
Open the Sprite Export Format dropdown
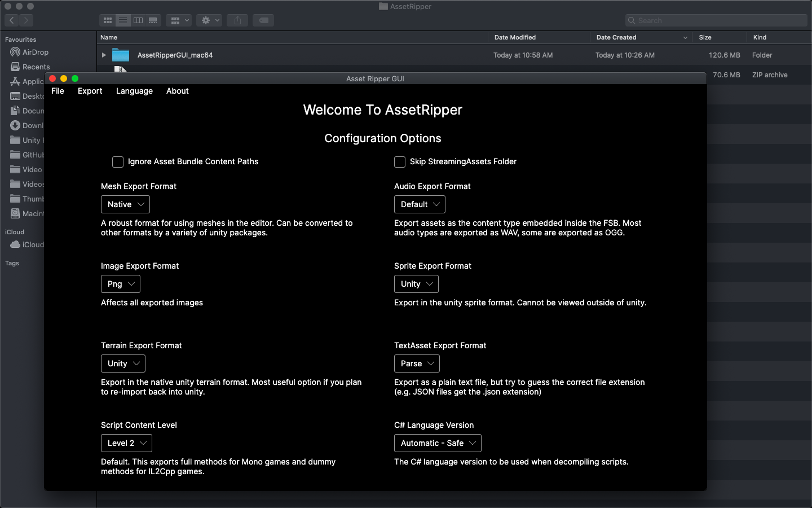pyautogui.click(x=416, y=284)
